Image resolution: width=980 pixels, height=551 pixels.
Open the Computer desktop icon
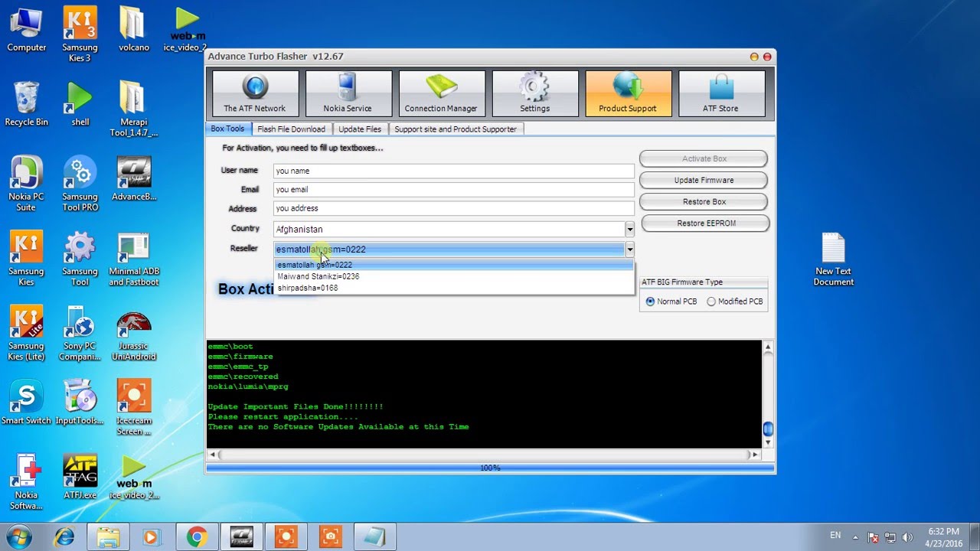pyautogui.click(x=27, y=29)
